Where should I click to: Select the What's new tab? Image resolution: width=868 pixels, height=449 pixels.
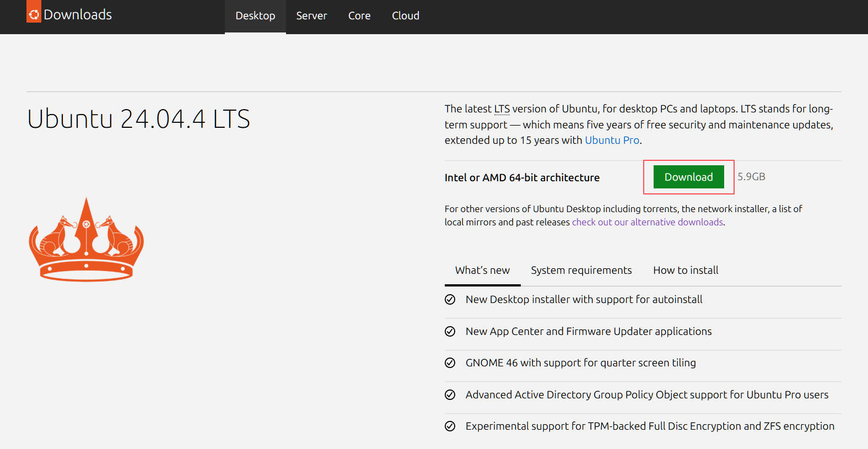click(x=482, y=271)
